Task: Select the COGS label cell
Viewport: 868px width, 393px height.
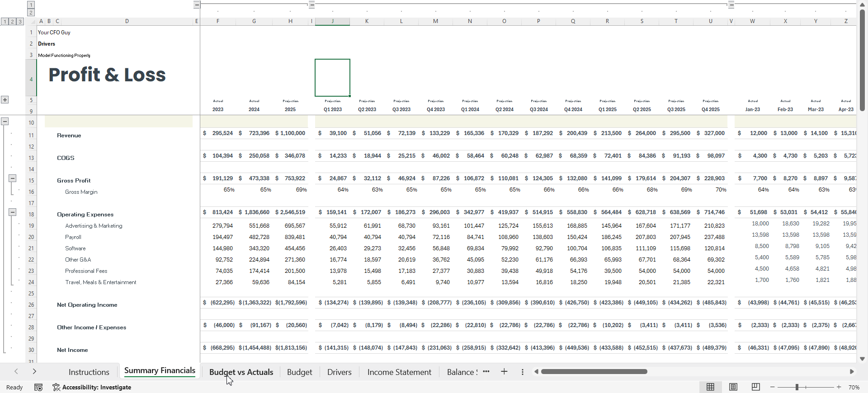Action: pos(66,158)
